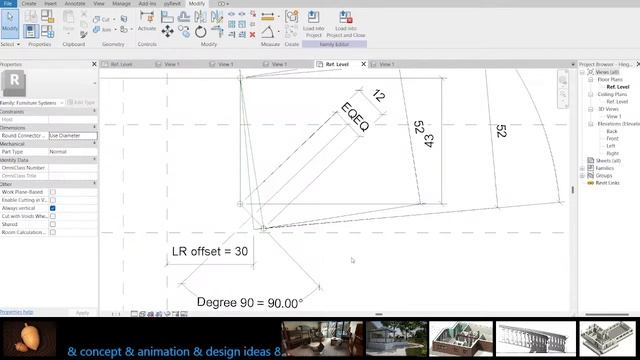Close the Properties panel
Screen dimensions: 640x360
[94, 64]
